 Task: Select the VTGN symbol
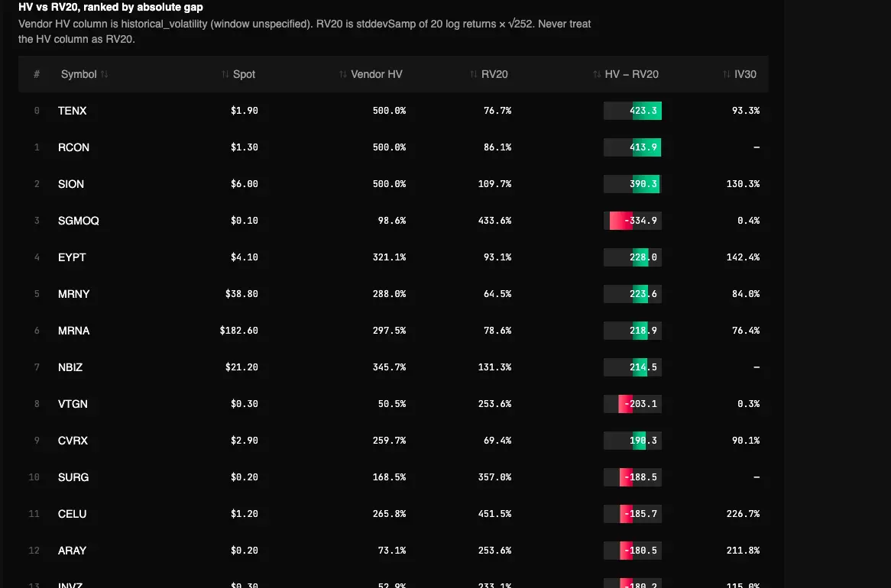tap(73, 404)
